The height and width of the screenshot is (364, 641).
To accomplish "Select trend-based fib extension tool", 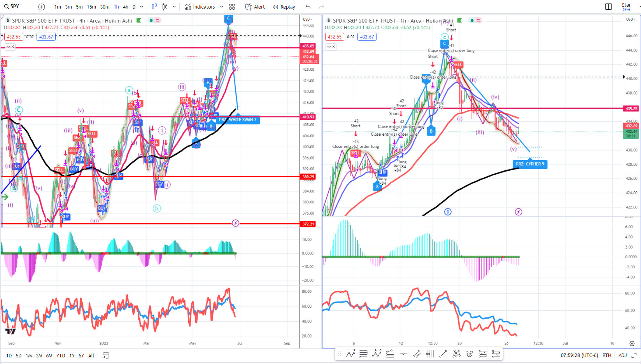I will pyautogui.click(x=390, y=353).
